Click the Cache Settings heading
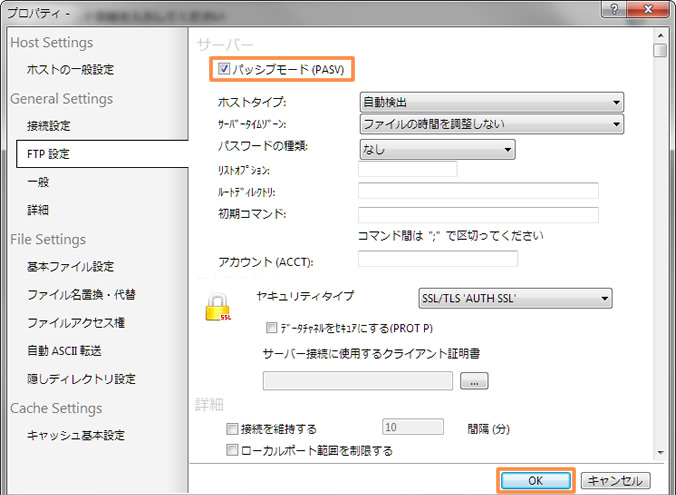Viewport: 676px width, 495px height. pyautogui.click(x=56, y=408)
